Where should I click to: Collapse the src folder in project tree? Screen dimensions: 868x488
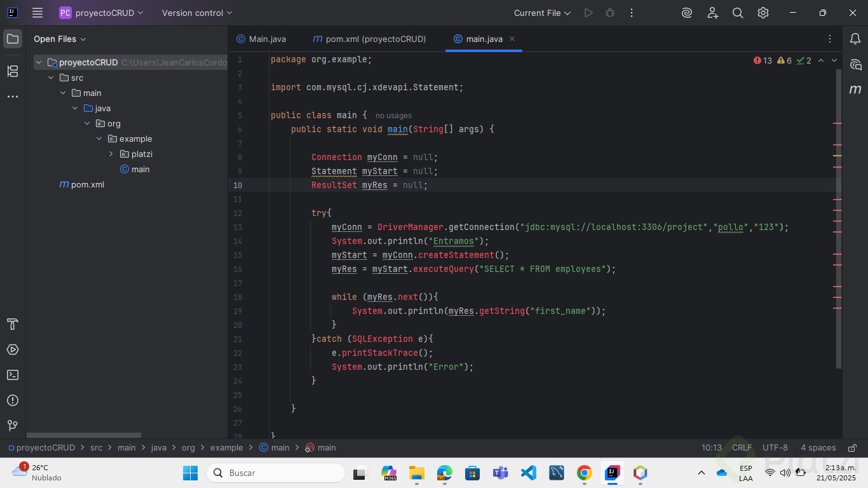pos(51,78)
